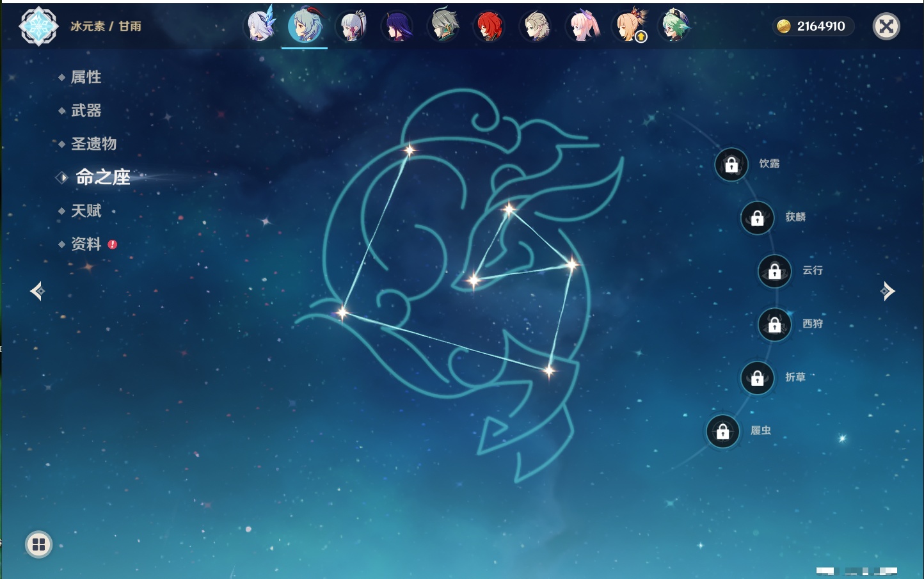Viewport: 924px width, 579px height.
Task: Click the 冰元素 / 甘雨 title text
Action: pos(106,26)
